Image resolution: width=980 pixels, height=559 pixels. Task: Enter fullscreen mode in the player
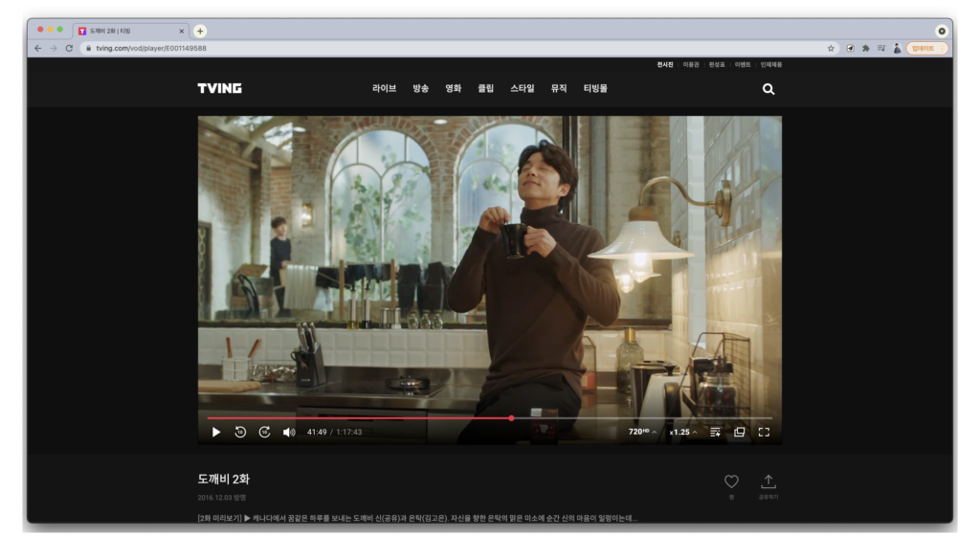click(764, 432)
